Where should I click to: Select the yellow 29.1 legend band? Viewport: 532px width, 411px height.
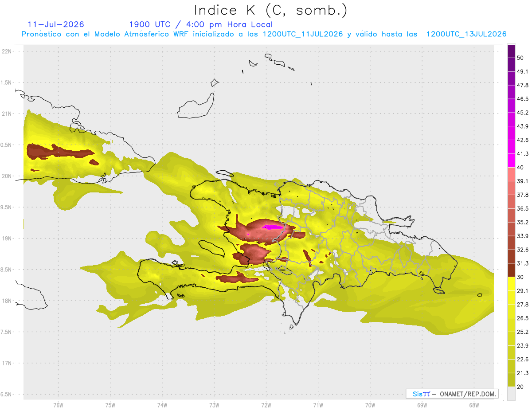[x=511, y=284]
